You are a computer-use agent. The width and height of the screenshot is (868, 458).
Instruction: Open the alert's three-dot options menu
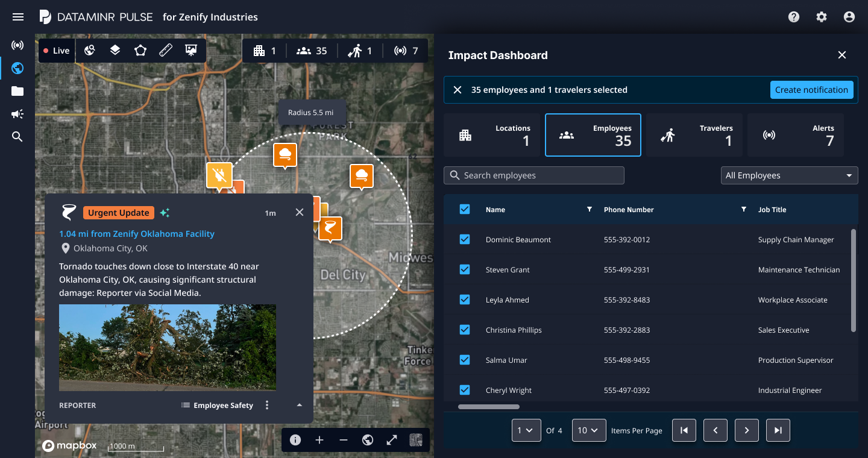[267, 406]
